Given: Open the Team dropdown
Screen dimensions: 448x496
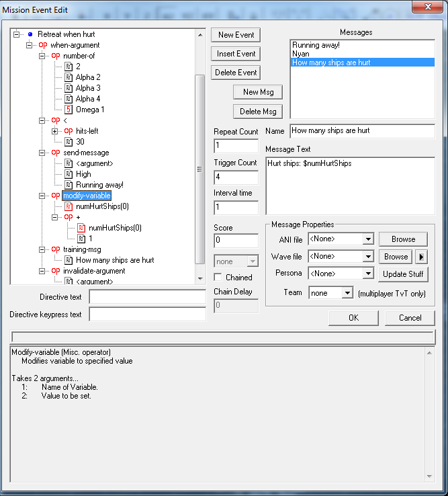Looking at the screenshot, I should pyautogui.click(x=347, y=293).
